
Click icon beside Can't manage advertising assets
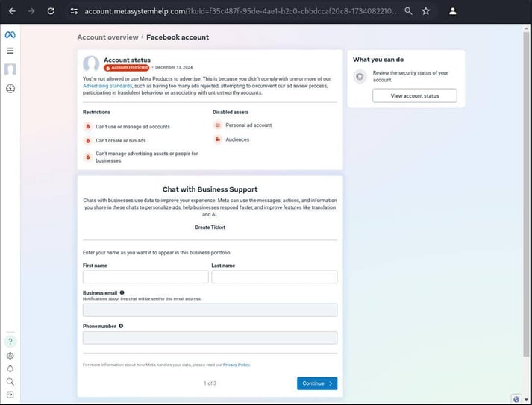coord(88,157)
